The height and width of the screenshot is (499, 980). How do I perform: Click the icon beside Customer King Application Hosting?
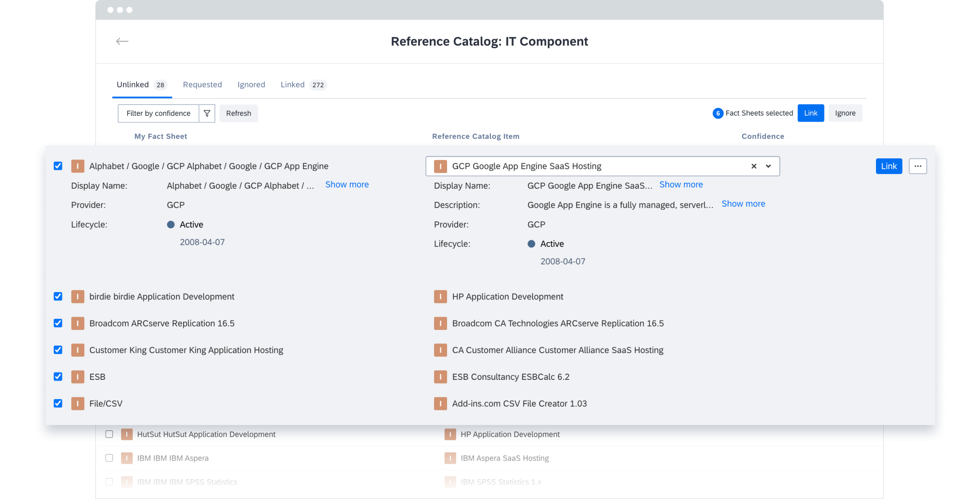77,350
